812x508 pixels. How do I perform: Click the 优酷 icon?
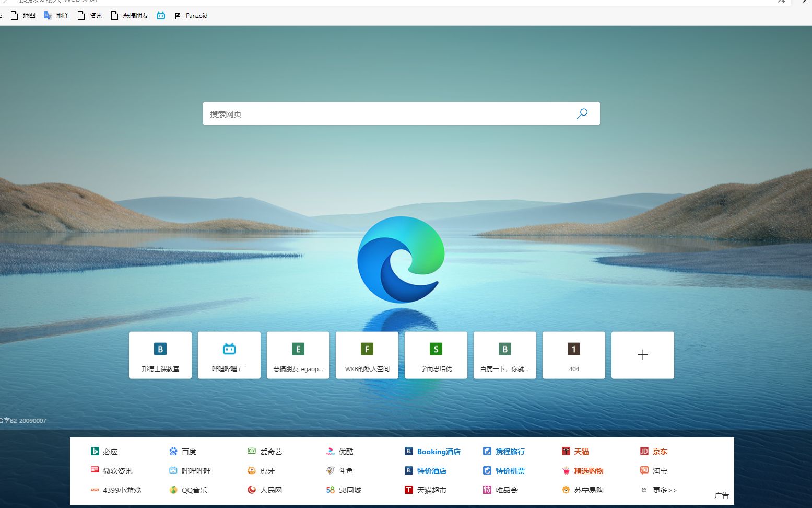330,451
